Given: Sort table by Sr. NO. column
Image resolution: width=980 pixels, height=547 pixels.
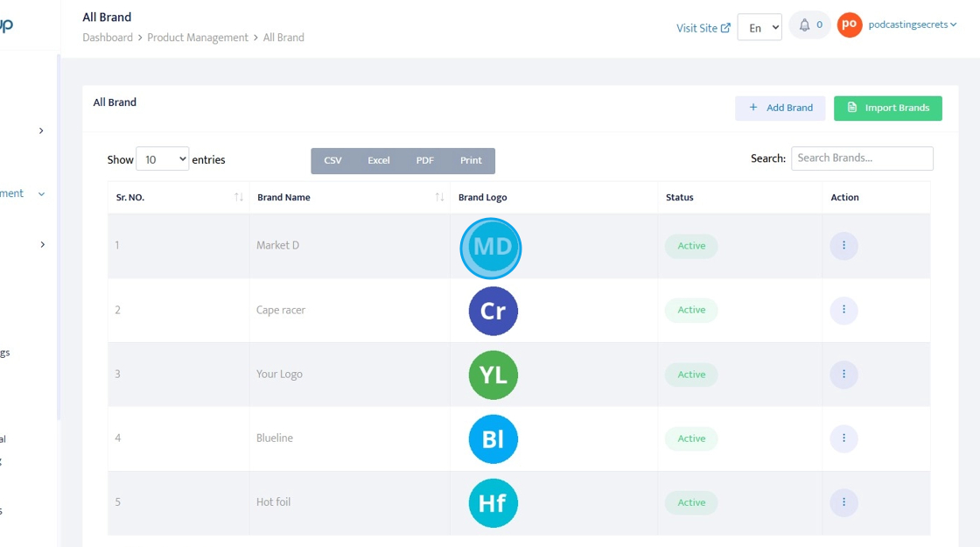Looking at the screenshot, I should [x=239, y=198].
